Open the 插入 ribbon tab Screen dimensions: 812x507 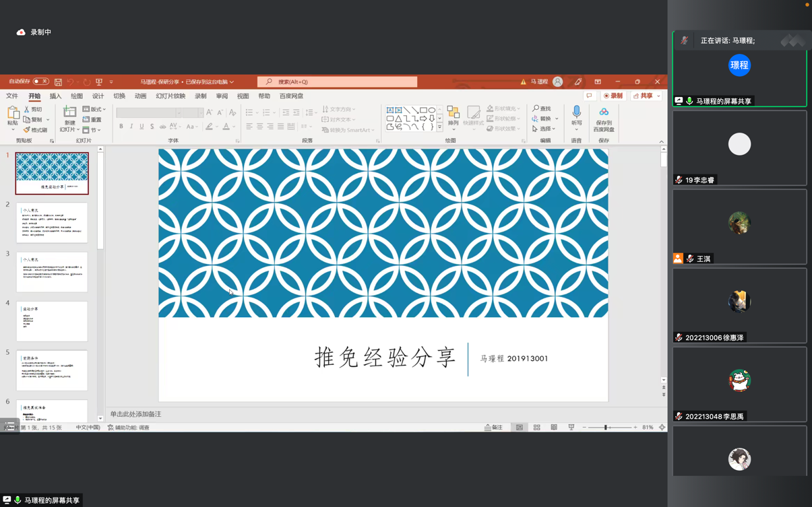(55, 96)
